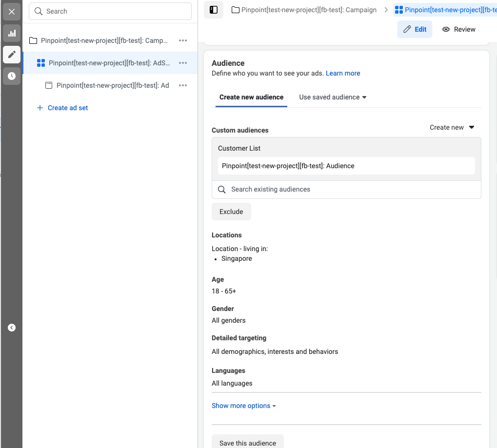497x448 pixels.
Task: Select the pencil edit icon in sidebar
Action: click(12, 55)
